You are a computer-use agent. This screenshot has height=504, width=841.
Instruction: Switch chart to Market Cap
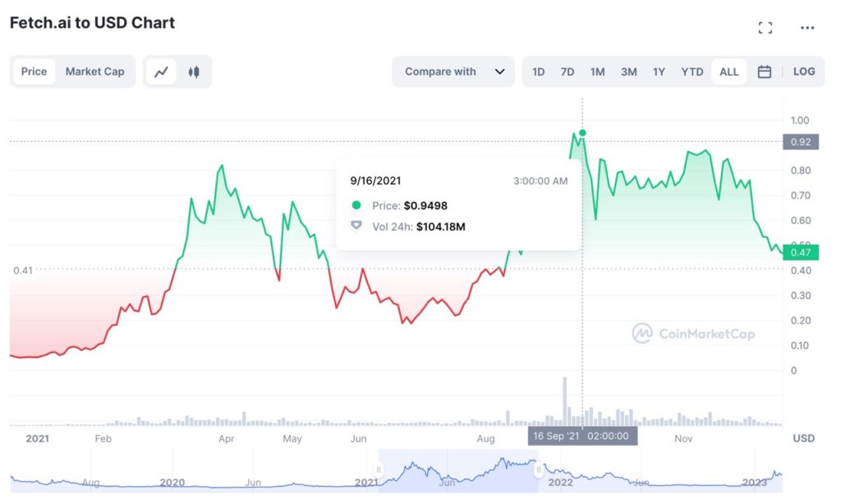point(94,71)
